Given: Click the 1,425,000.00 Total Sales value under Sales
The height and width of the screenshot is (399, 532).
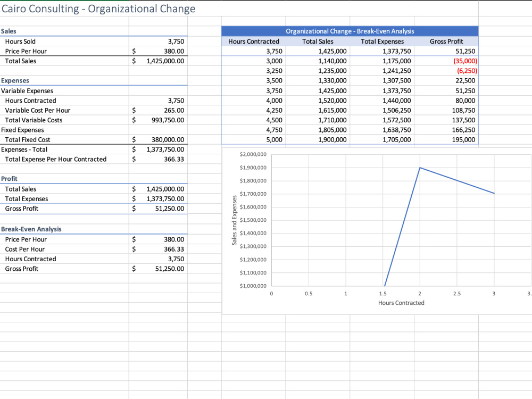Looking at the screenshot, I should point(165,61).
